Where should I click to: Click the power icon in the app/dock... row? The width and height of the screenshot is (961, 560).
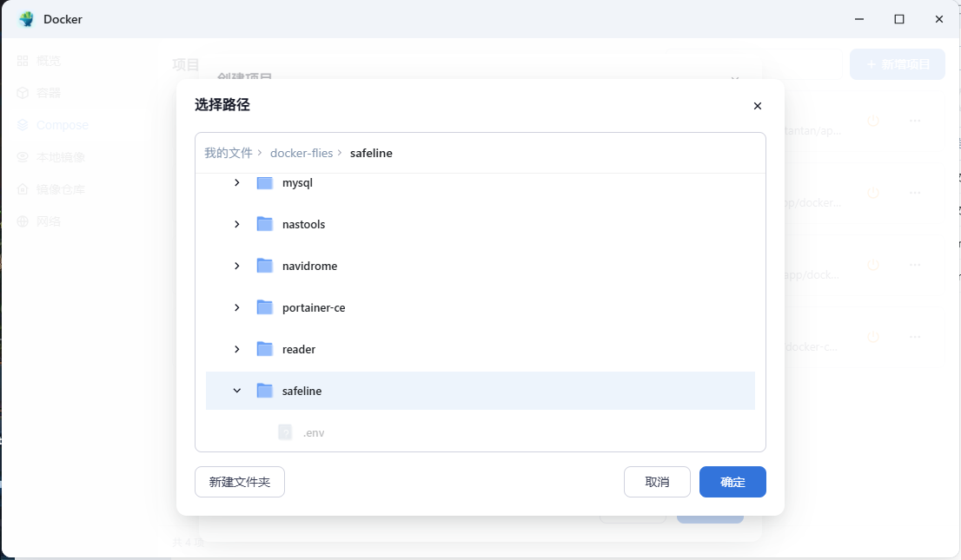click(873, 266)
